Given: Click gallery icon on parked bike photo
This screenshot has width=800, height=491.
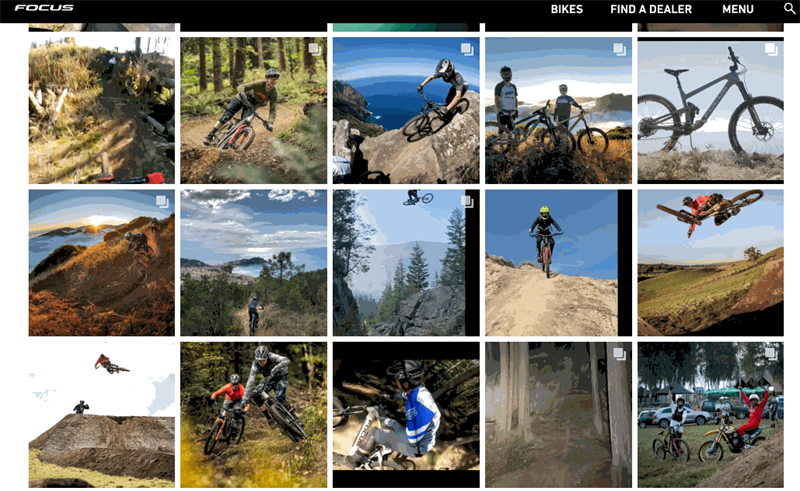Looking at the screenshot, I should tap(771, 49).
